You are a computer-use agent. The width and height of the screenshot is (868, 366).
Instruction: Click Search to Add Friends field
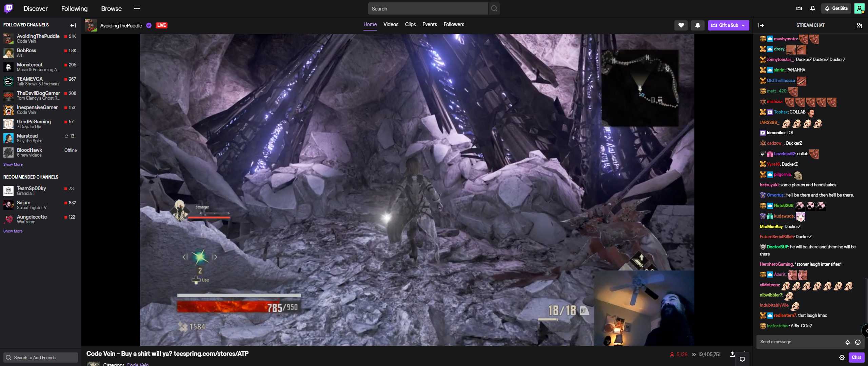click(x=41, y=358)
